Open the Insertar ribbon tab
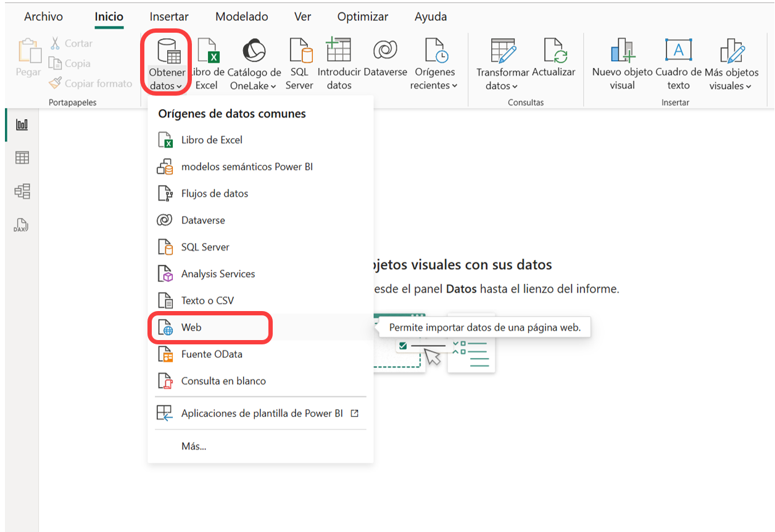775x532 pixels. [x=169, y=17]
